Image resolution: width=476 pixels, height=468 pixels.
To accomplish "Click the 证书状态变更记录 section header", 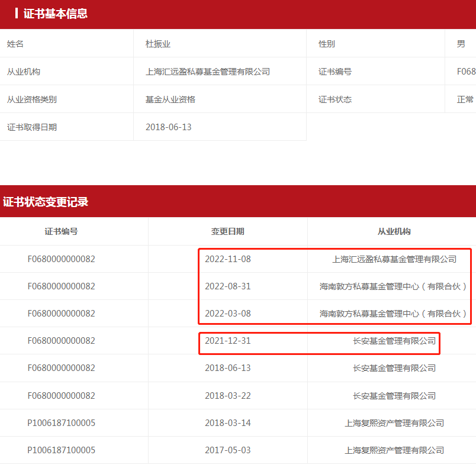I will (46, 202).
